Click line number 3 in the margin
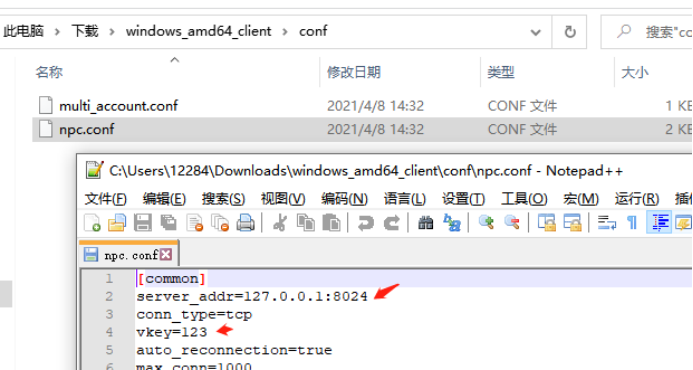 [x=109, y=314]
